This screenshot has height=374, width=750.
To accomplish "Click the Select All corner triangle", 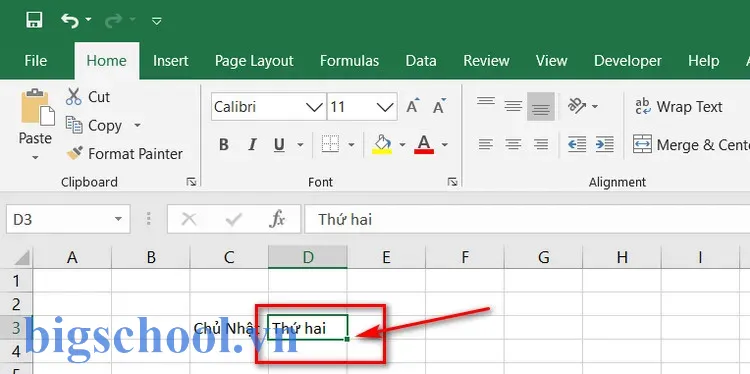I will tap(21, 258).
